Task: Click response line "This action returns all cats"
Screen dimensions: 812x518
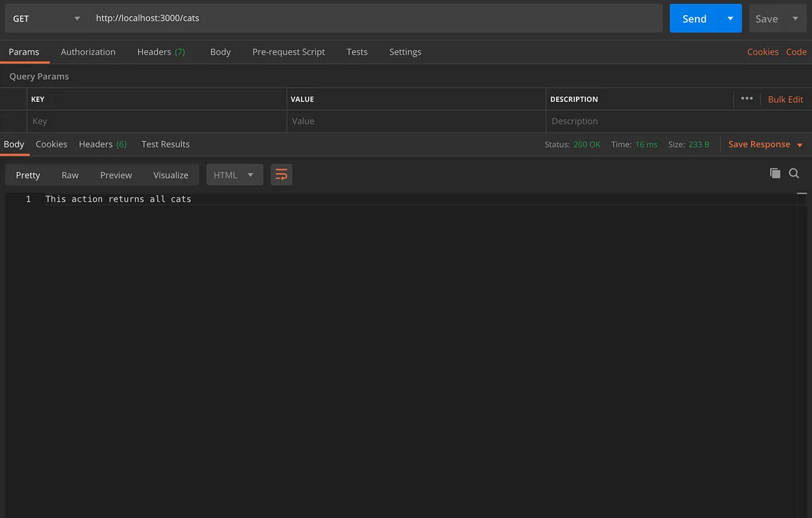Action: coord(118,199)
